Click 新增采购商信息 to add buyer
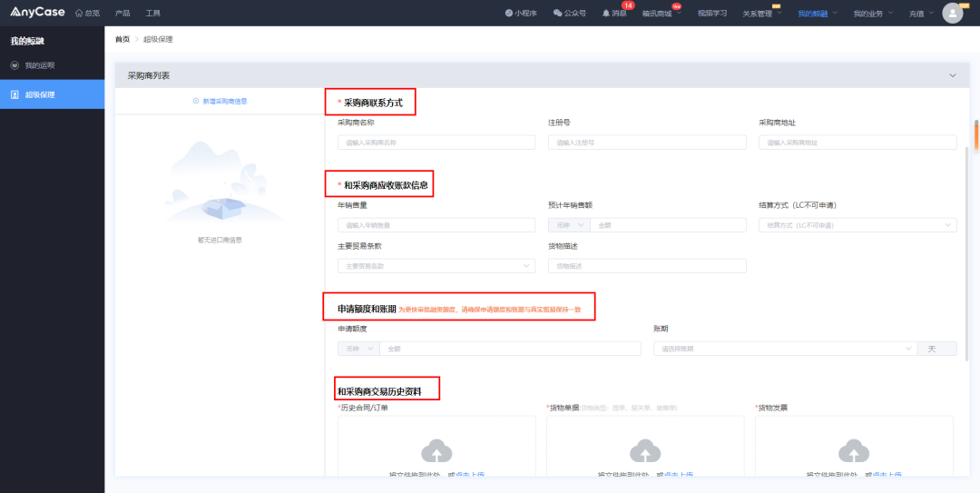 [x=220, y=101]
